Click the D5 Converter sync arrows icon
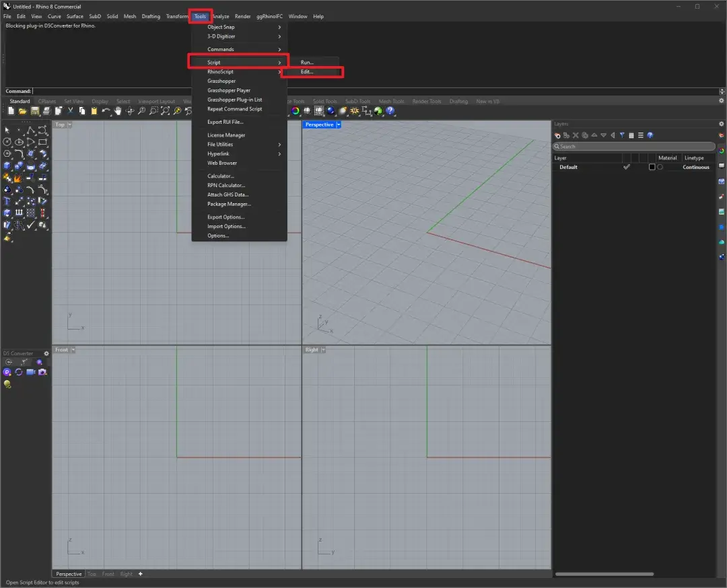Screen dimensions: 727x588 point(19,372)
